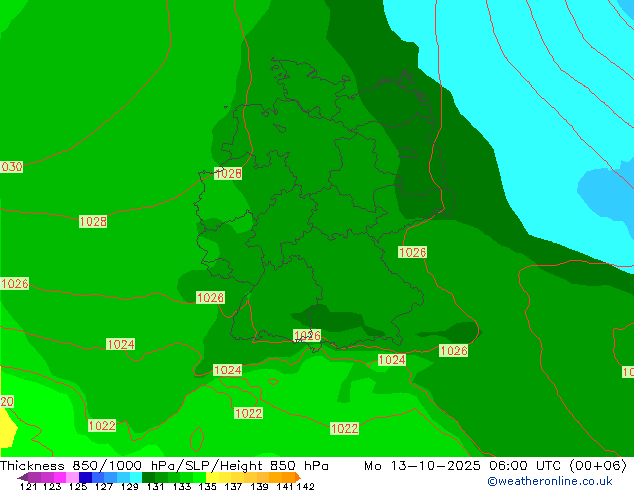Click the orange swatch above 141

288,477
